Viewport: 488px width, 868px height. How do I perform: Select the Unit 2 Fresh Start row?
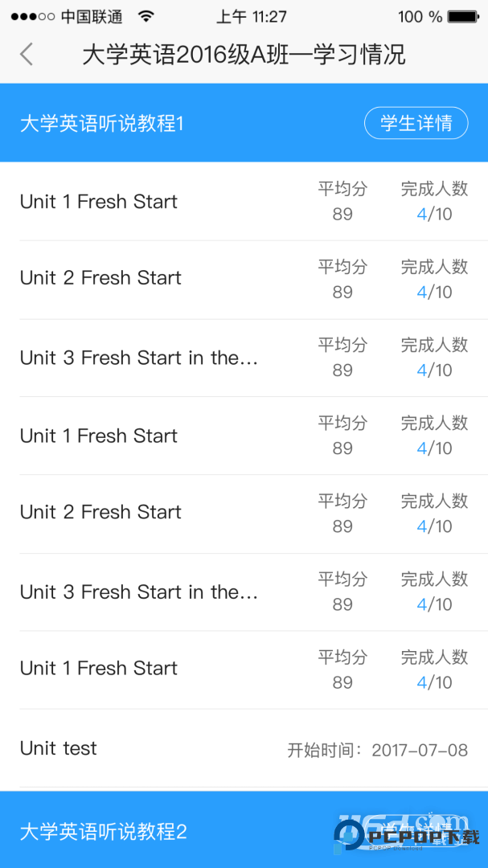pyautogui.click(x=100, y=277)
